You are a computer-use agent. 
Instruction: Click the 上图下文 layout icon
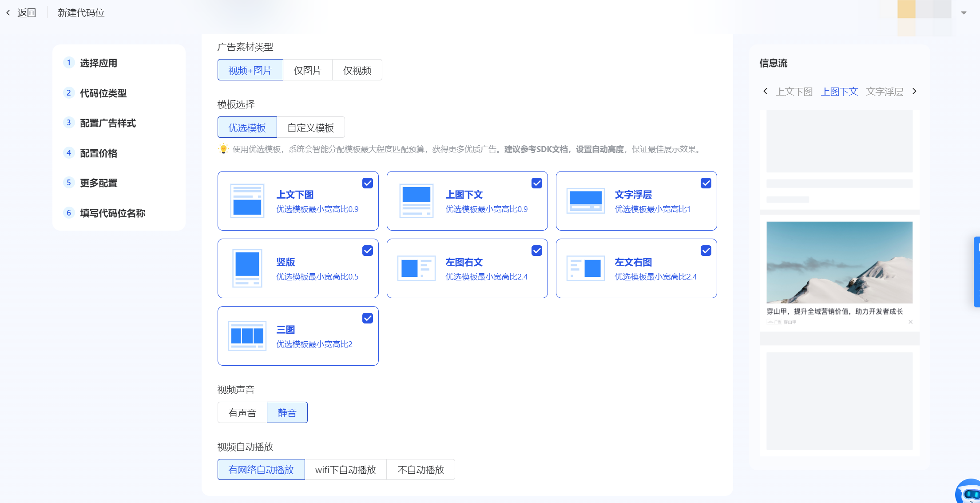[x=417, y=201]
